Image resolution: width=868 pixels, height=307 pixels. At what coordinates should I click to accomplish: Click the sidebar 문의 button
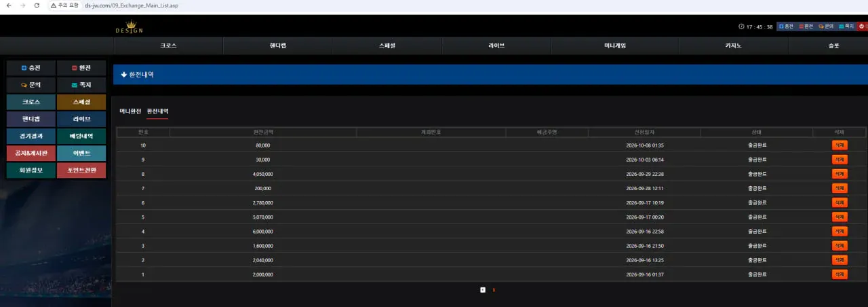pyautogui.click(x=31, y=85)
